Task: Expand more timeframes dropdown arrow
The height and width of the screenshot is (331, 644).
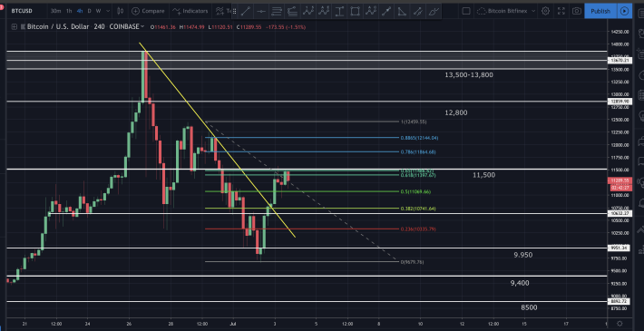Action: click(x=107, y=11)
